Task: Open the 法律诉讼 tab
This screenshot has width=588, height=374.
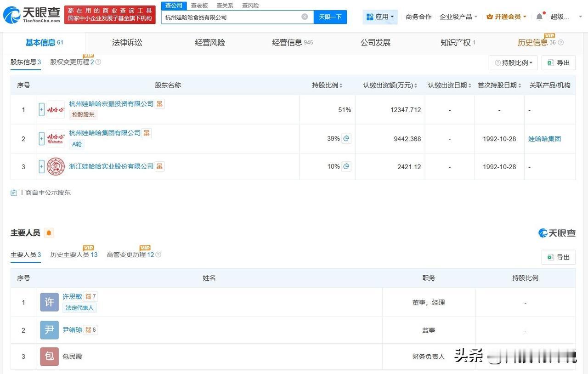Action: [127, 43]
